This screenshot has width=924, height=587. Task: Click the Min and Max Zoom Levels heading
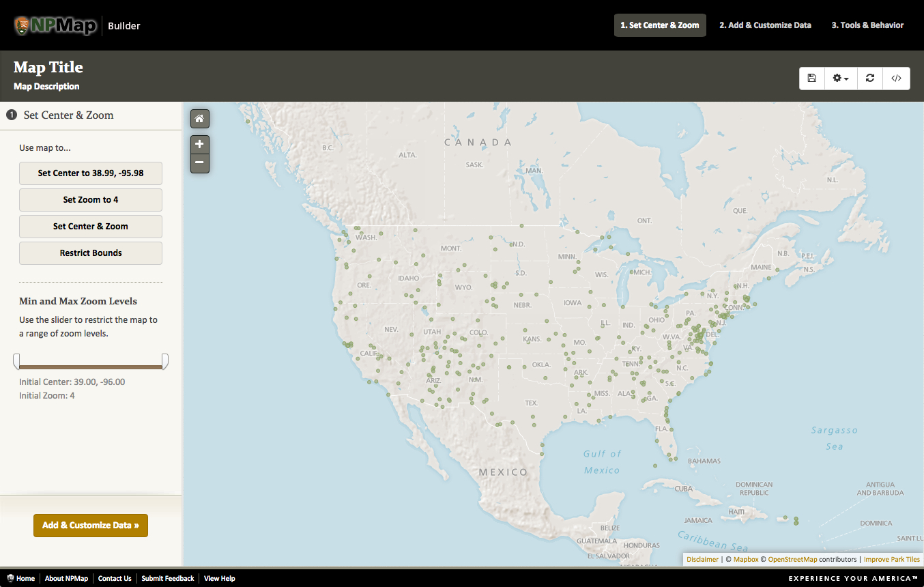[78, 301]
